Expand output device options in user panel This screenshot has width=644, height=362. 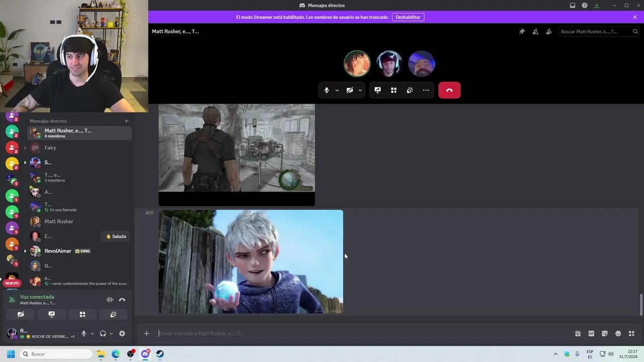(111, 333)
